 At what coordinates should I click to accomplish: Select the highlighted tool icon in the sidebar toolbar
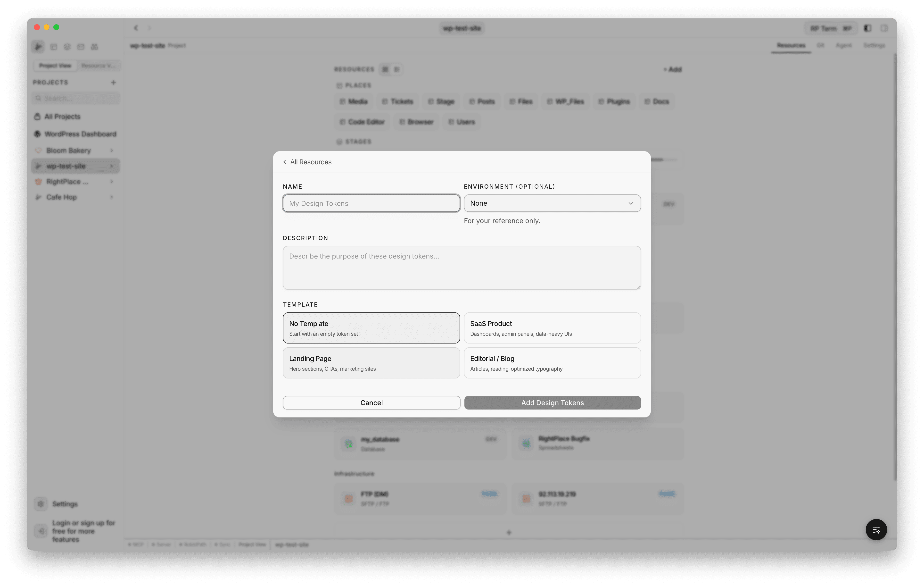coord(38,46)
